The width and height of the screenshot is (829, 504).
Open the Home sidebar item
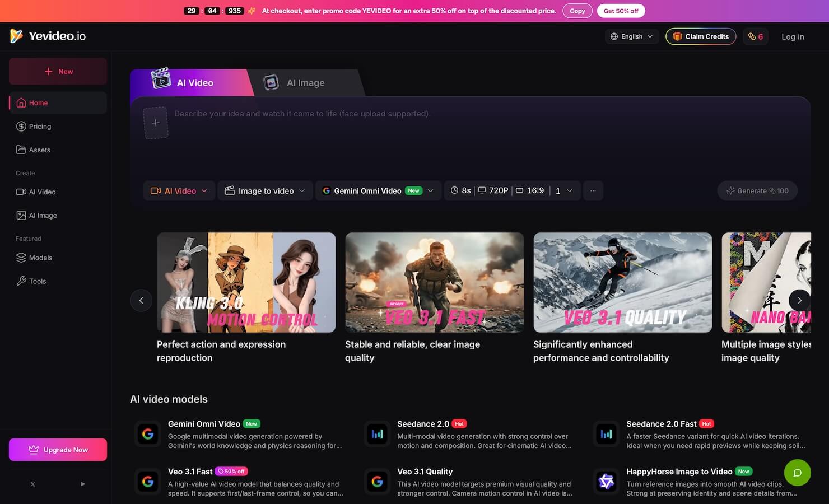58,103
